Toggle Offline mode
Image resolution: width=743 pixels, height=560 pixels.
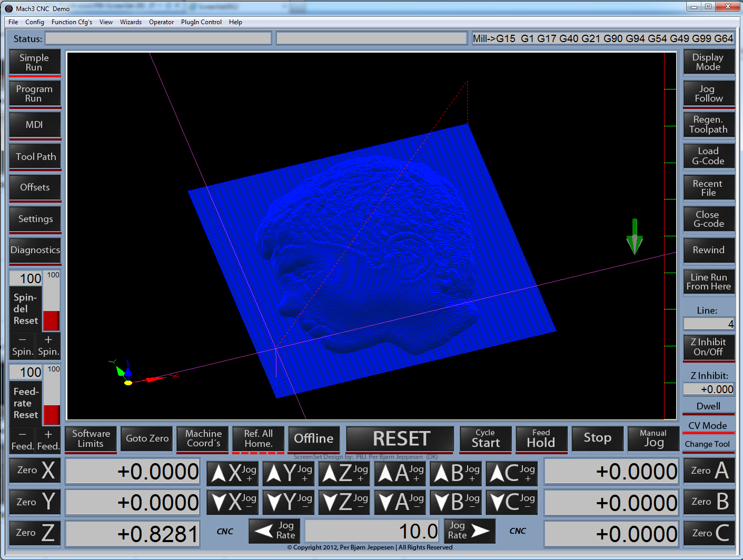click(314, 438)
